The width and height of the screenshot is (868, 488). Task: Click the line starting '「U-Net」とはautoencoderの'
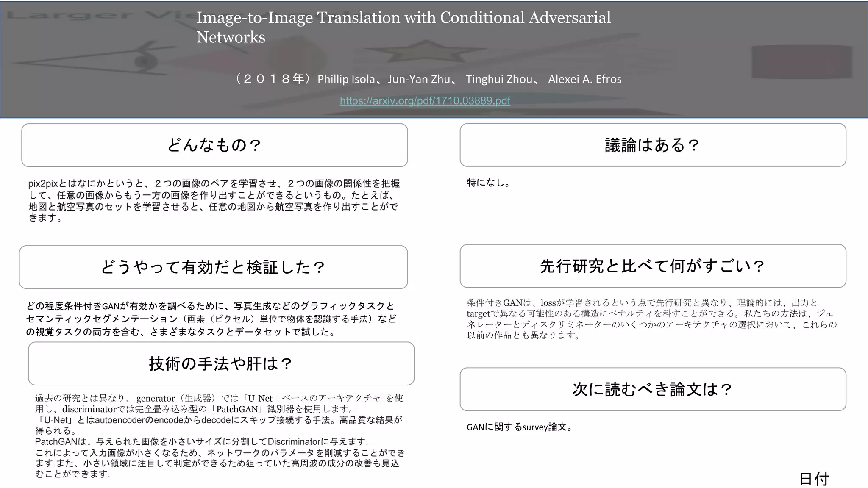click(x=219, y=425)
